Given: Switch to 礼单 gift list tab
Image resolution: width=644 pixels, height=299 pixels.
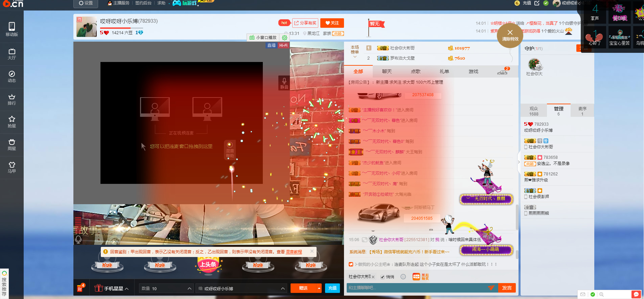Looking at the screenshot, I should click(x=444, y=71).
